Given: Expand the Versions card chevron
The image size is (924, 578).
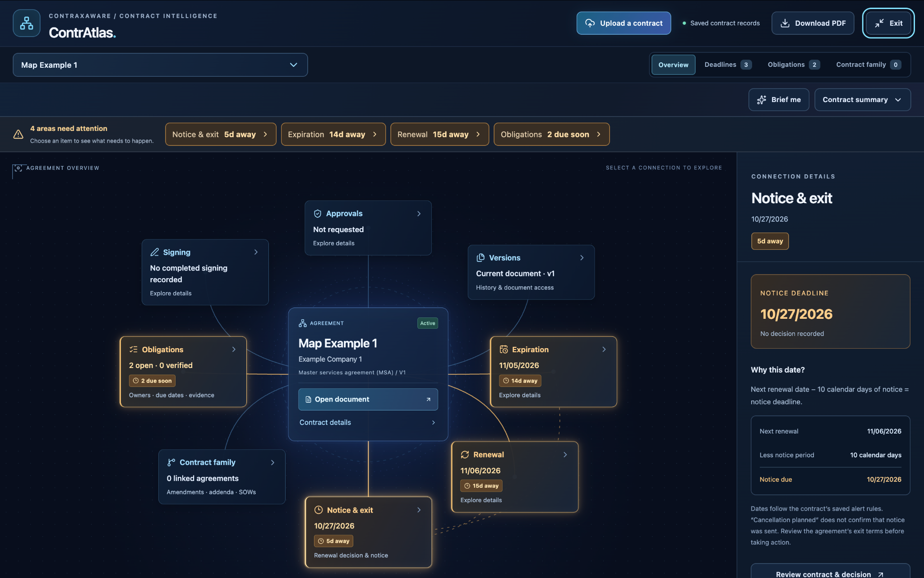Looking at the screenshot, I should coord(582,257).
